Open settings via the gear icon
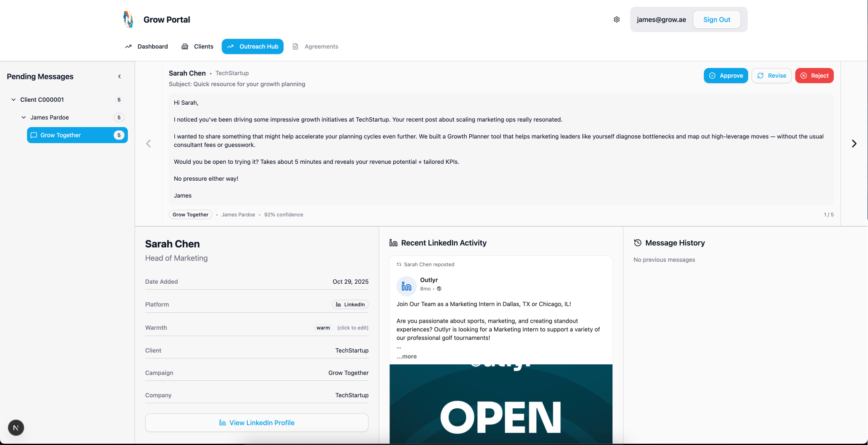868x445 pixels. pyautogui.click(x=617, y=19)
